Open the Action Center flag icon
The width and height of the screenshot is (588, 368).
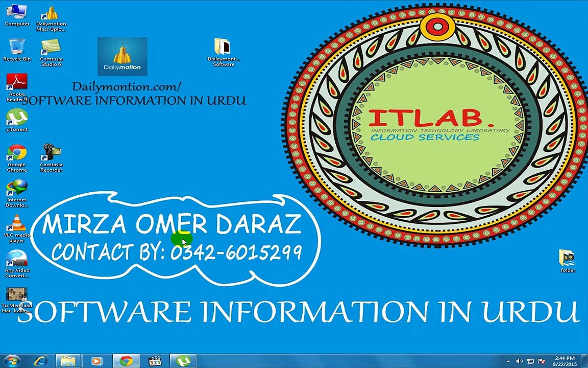[x=541, y=362]
